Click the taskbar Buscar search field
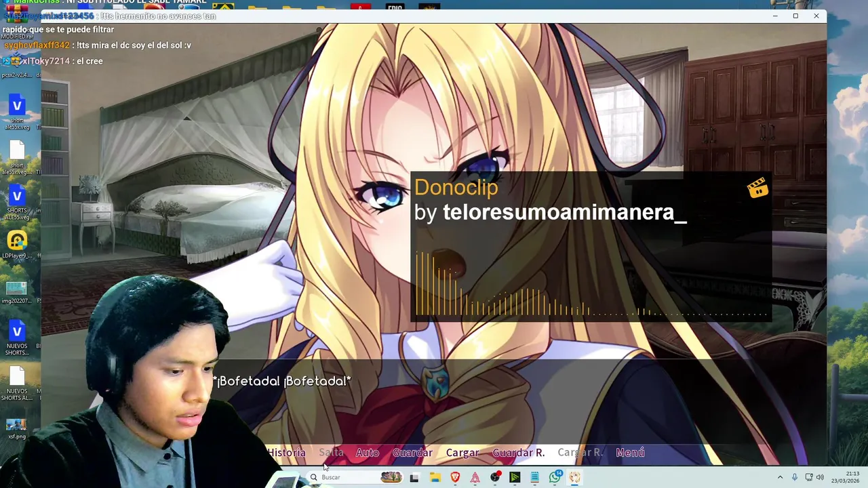This screenshot has width=868, height=488. 353,477
